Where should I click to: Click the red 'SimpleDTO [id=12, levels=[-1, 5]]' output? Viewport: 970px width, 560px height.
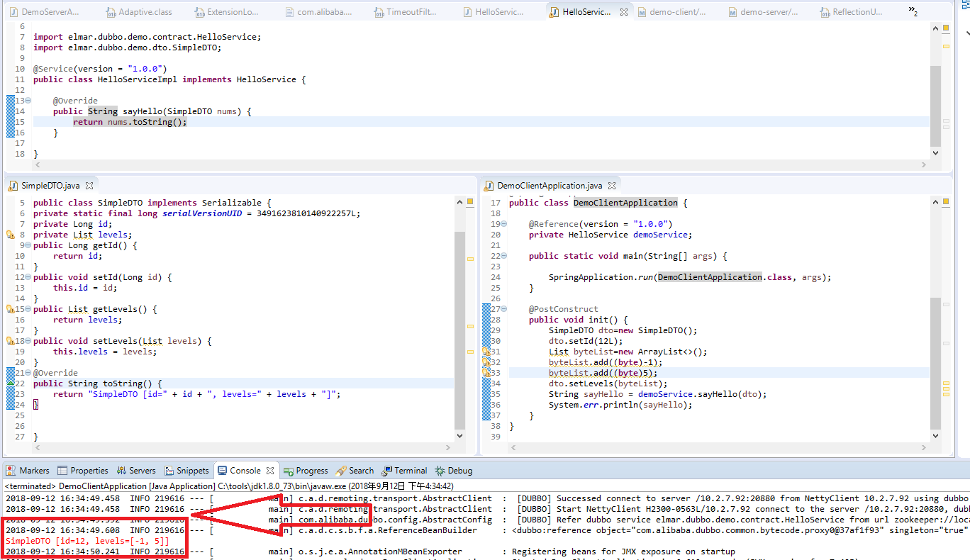tap(87, 541)
